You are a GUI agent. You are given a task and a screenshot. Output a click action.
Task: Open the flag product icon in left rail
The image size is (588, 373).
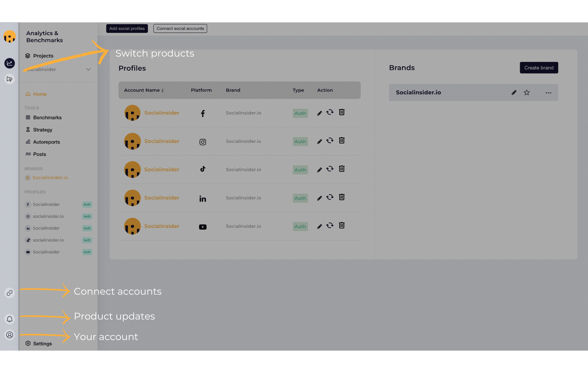tap(10, 79)
